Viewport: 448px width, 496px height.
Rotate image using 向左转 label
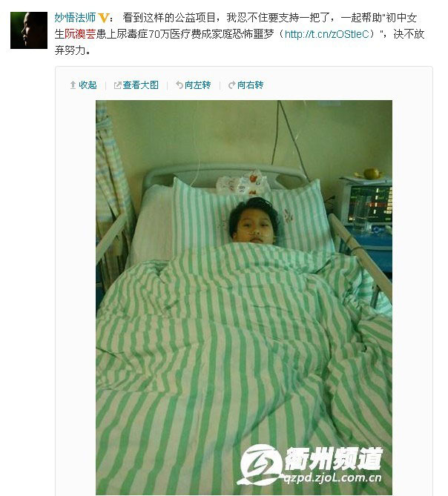coord(198,85)
